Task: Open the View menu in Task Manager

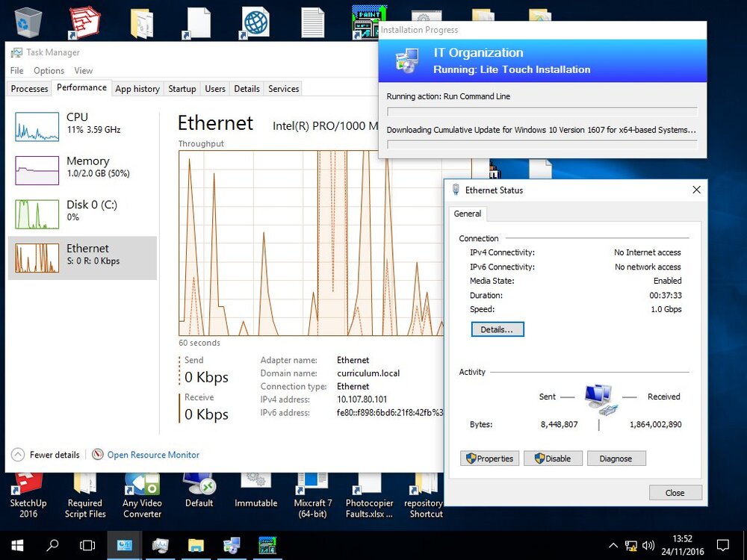Action: pyautogui.click(x=84, y=70)
